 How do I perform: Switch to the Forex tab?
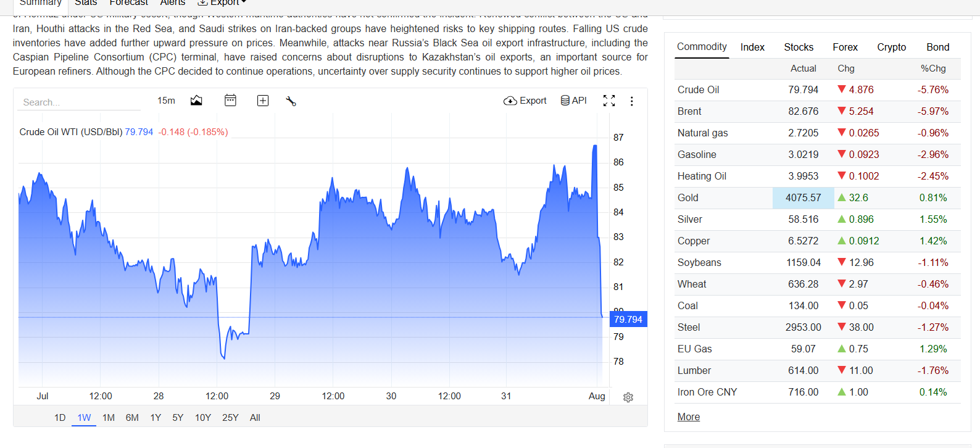coord(845,47)
